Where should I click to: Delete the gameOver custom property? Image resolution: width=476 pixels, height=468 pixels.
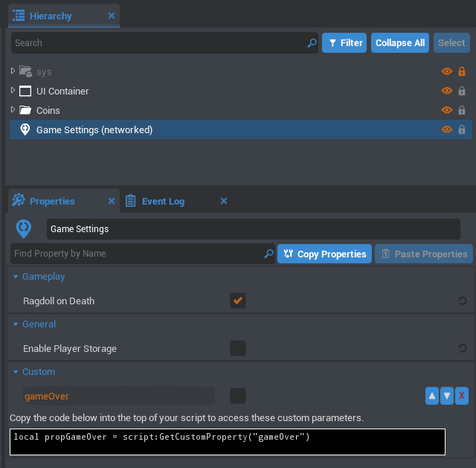[462, 396]
